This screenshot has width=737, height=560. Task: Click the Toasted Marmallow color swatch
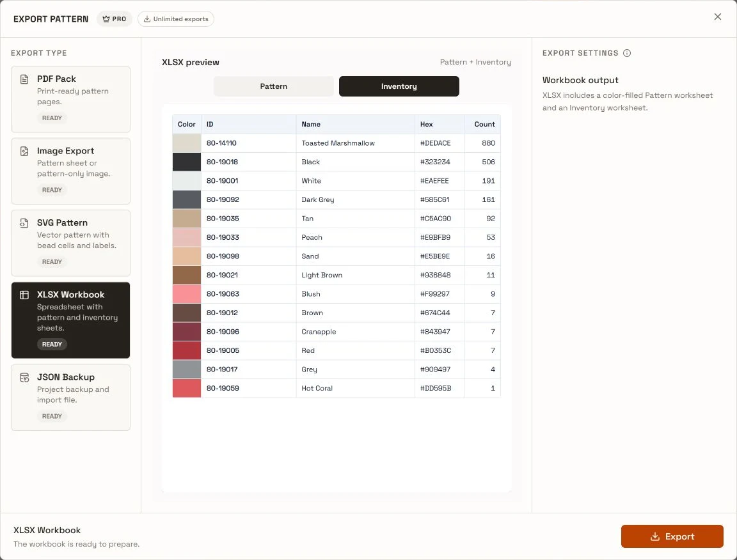[187, 143]
